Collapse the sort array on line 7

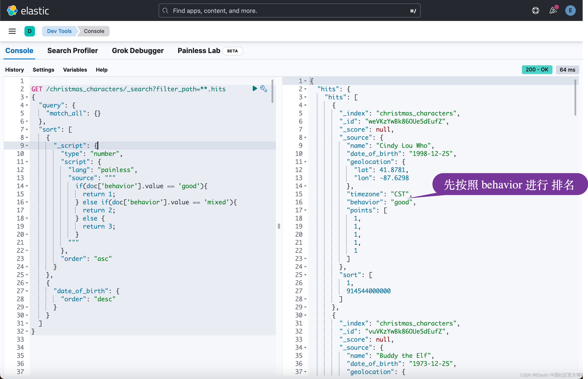point(27,129)
